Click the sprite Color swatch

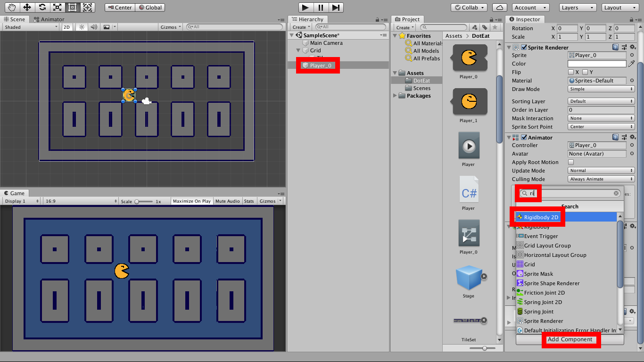click(x=597, y=64)
